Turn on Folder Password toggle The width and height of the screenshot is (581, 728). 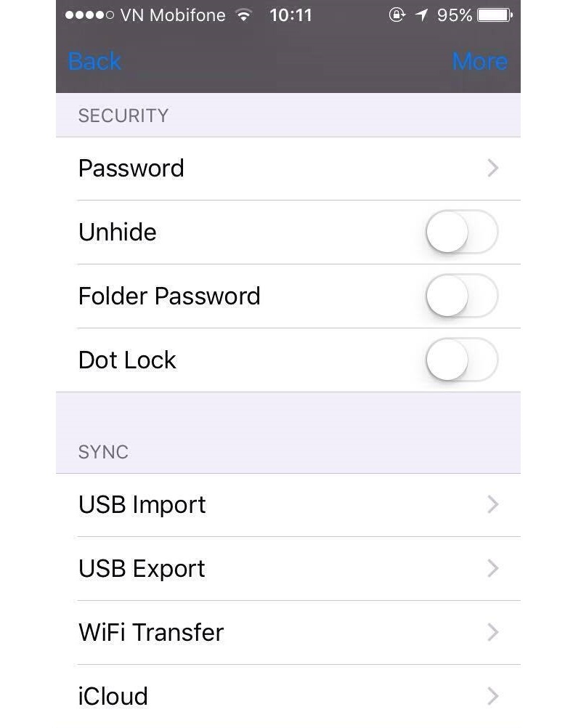click(x=461, y=296)
